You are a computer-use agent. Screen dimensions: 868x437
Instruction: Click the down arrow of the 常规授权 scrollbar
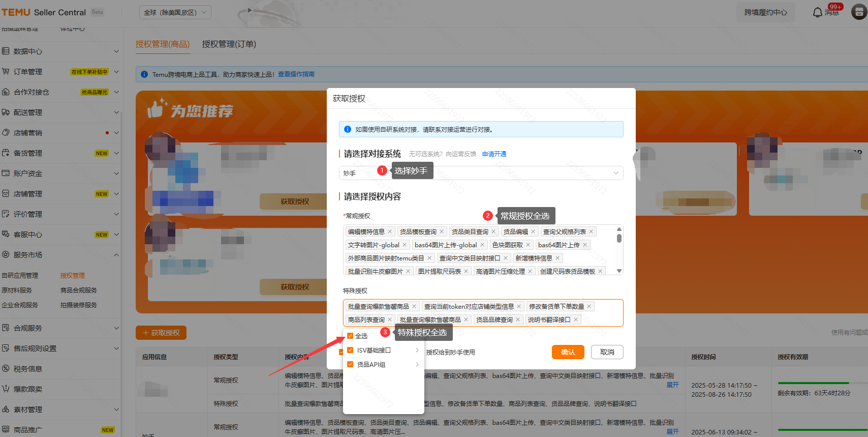coord(619,271)
